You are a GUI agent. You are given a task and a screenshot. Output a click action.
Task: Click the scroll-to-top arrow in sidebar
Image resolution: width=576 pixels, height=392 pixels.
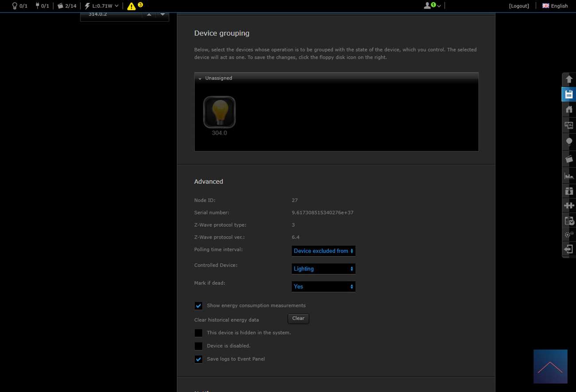click(569, 80)
